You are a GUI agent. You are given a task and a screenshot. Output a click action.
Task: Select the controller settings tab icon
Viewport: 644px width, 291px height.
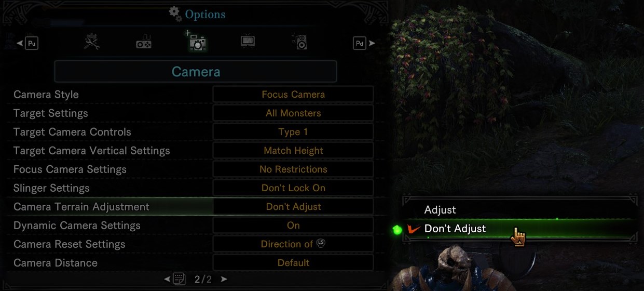(144, 42)
